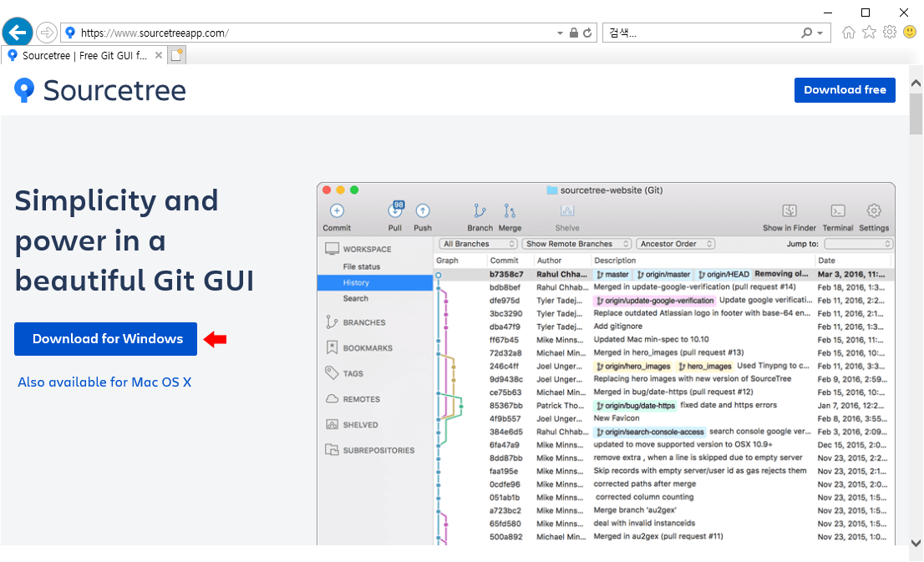Screen dimensions: 924x562
Task: Click the lock security icon in address bar
Action: coord(573,33)
